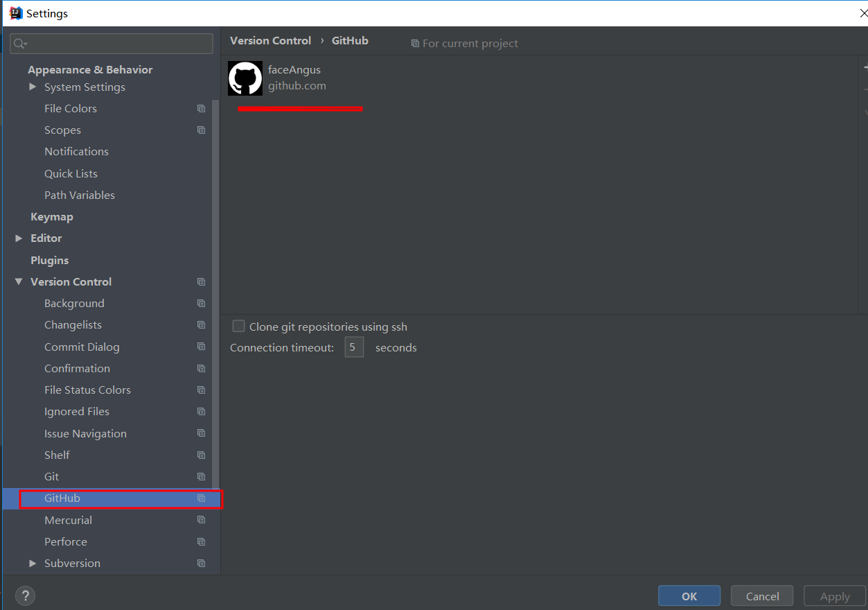Click the magnifier icon in the search box
This screenshot has width=868, height=610.
coord(20,44)
